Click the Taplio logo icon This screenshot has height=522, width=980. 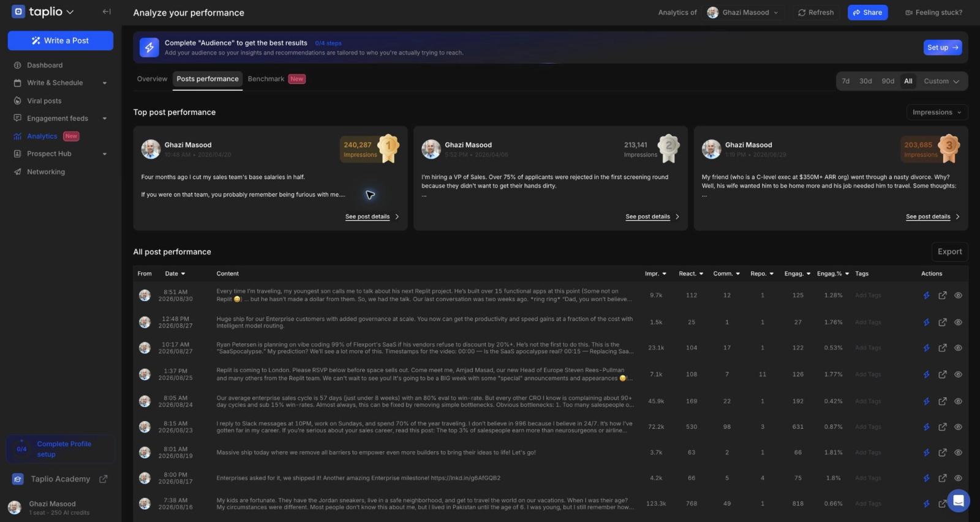(18, 12)
